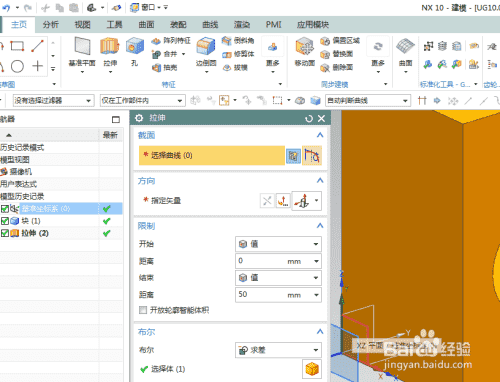Image resolution: width=500 pixels, height=382 pixels.
Task: Select the line sketch tool
Action: tap(37, 46)
